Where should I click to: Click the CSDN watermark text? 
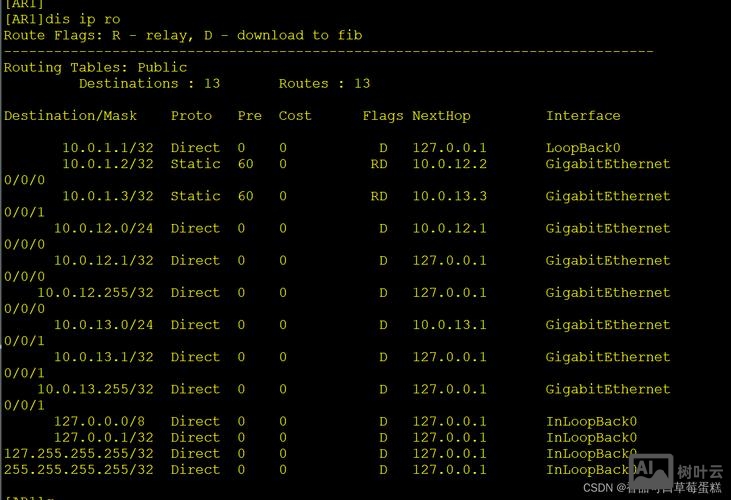pyautogui.click(x=598, y=488)
